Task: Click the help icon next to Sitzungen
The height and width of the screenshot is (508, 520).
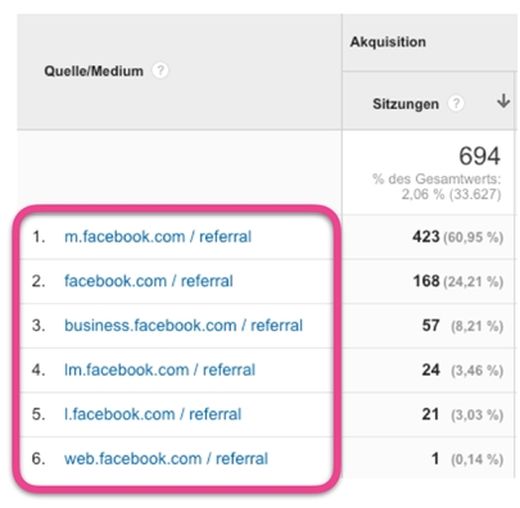Action: (x=456, y=103)
